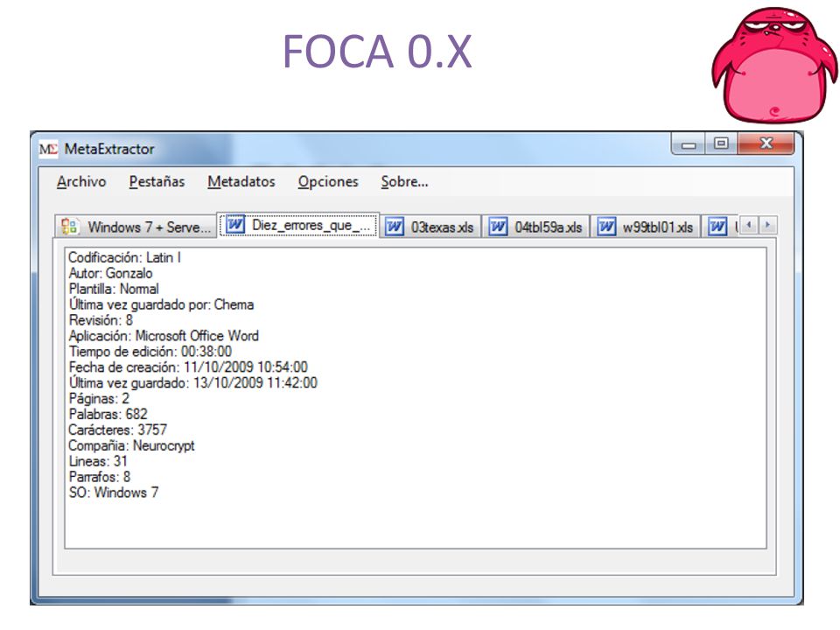Click the 'Palabras: 682' line
Screen dimensions: 840x630
tap(108, 414)
